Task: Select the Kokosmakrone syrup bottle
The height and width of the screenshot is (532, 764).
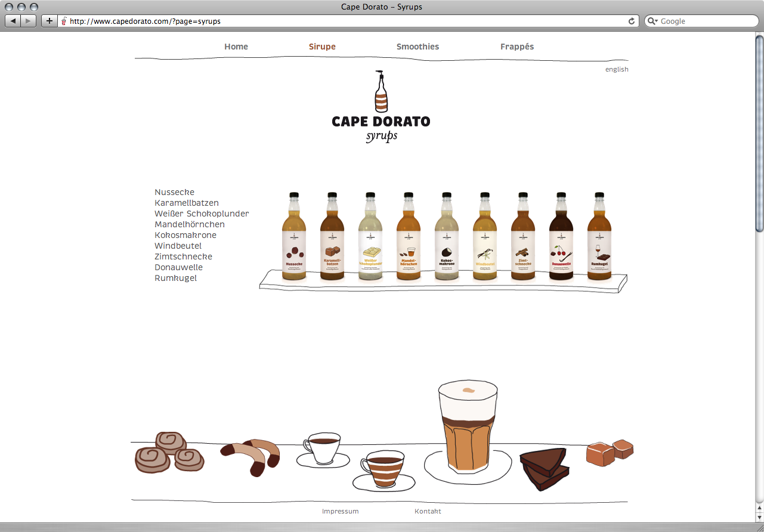Action: [447, 236]
